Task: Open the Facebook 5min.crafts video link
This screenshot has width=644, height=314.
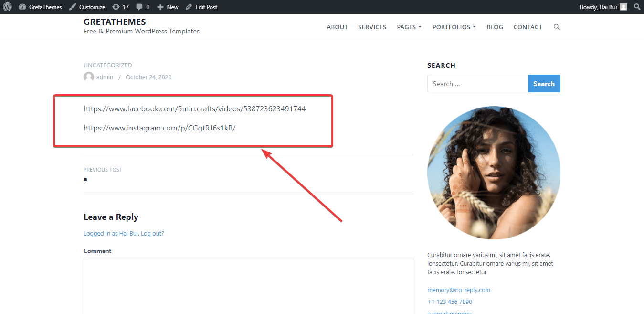Action: pos(194,108)
